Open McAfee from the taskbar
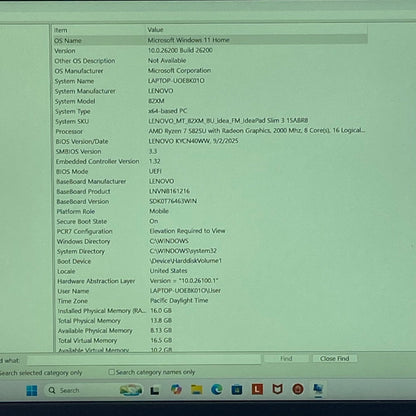The width and height of the screenshot is (416, 416). pos(277,389)
